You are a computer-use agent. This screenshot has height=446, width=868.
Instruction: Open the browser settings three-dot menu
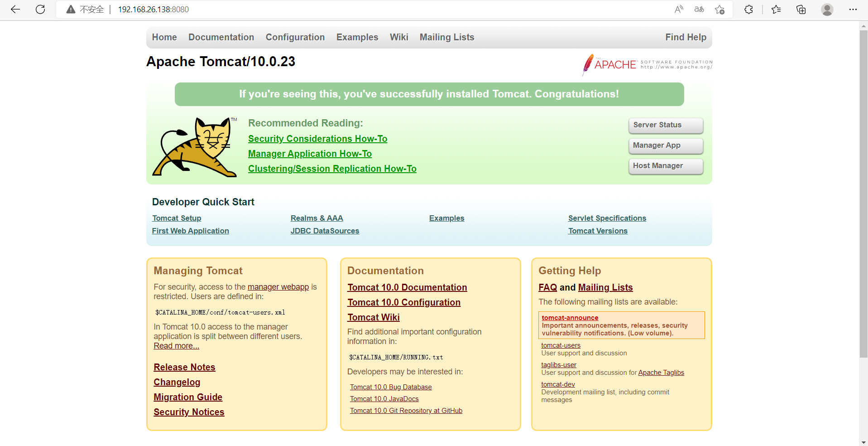(x=853, y=9)
